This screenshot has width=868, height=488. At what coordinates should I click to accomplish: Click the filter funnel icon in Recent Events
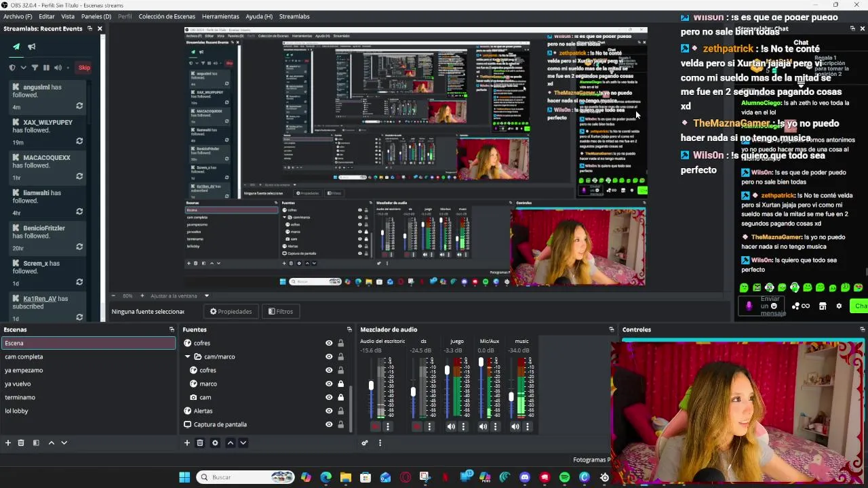[x=35, y=68]
